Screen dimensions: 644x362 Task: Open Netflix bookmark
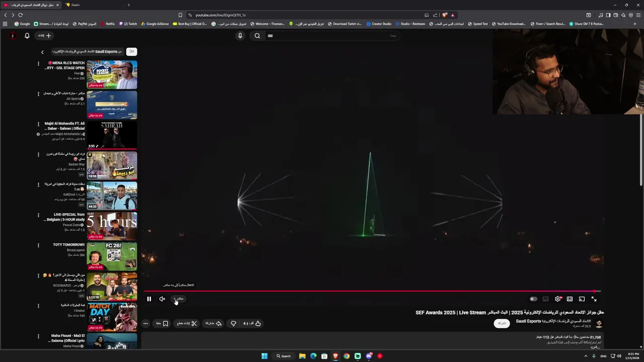[x=108, y=24]
